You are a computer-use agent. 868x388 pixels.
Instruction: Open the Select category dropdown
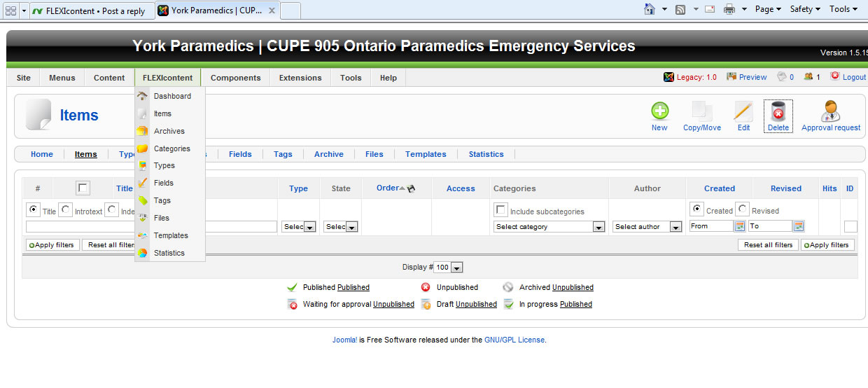pyautogui.click(x=549, y=227)
